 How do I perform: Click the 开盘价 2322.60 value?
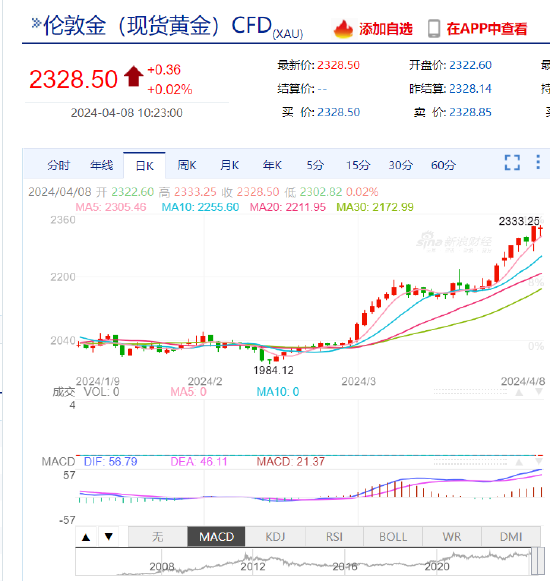coord(470,65)
